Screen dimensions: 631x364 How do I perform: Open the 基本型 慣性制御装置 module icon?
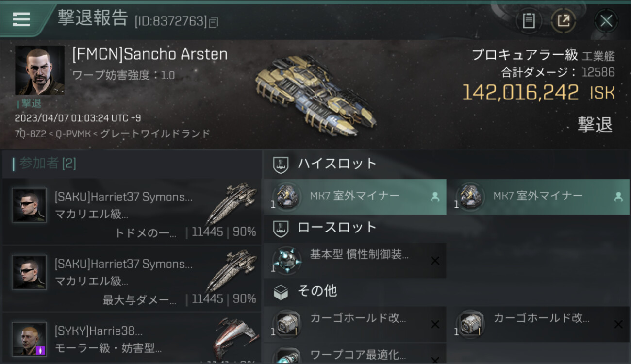287,260
